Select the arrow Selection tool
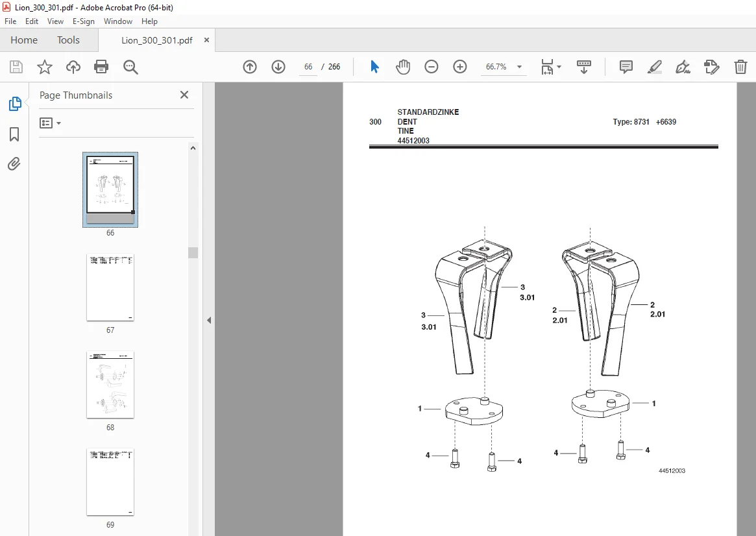Viewport: 756px width, 536px height. pyautogui.click(x=374, y=67)
